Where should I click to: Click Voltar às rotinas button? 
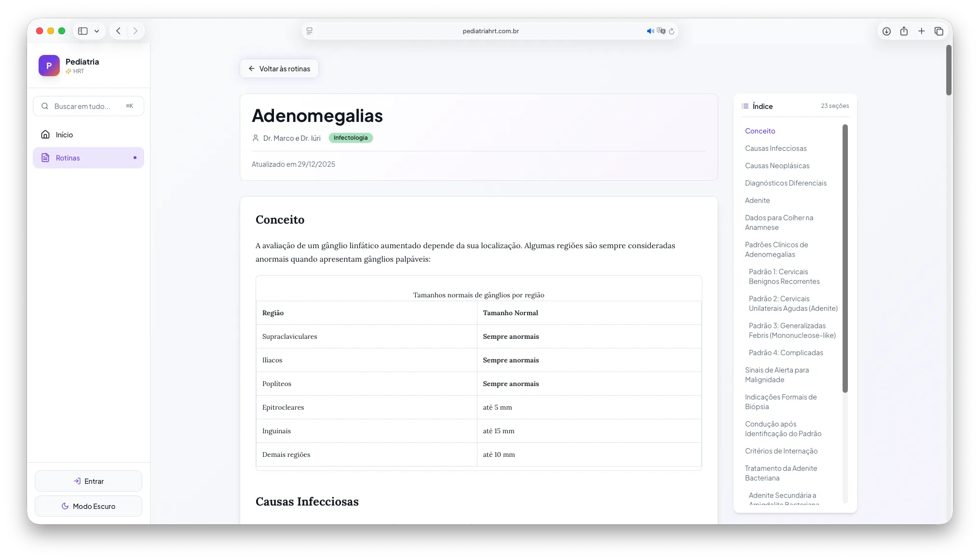coord(279,68)
